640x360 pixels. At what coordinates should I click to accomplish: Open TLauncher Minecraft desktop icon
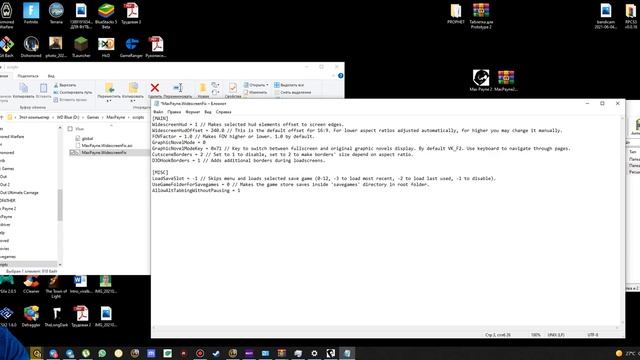tap(81, 47)
